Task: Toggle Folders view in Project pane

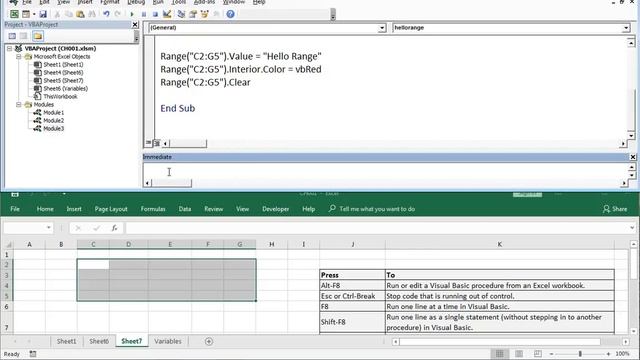Action: (x=38, y=36)
